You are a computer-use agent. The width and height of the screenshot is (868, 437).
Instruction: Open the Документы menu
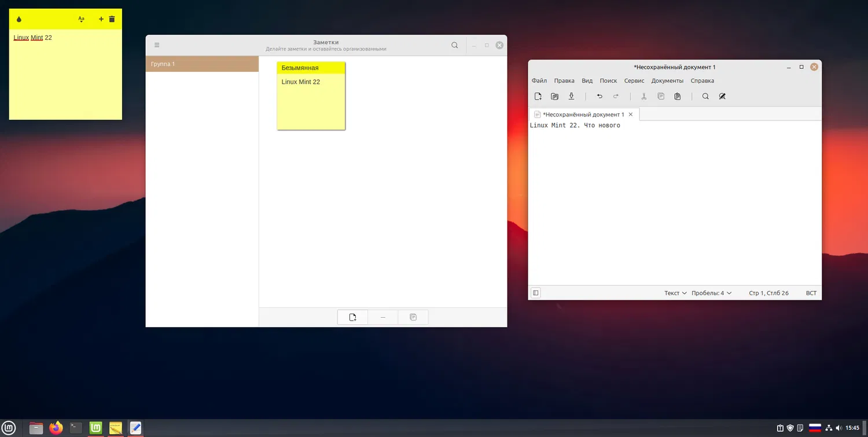pyautogui.click(x=667, y=81)
